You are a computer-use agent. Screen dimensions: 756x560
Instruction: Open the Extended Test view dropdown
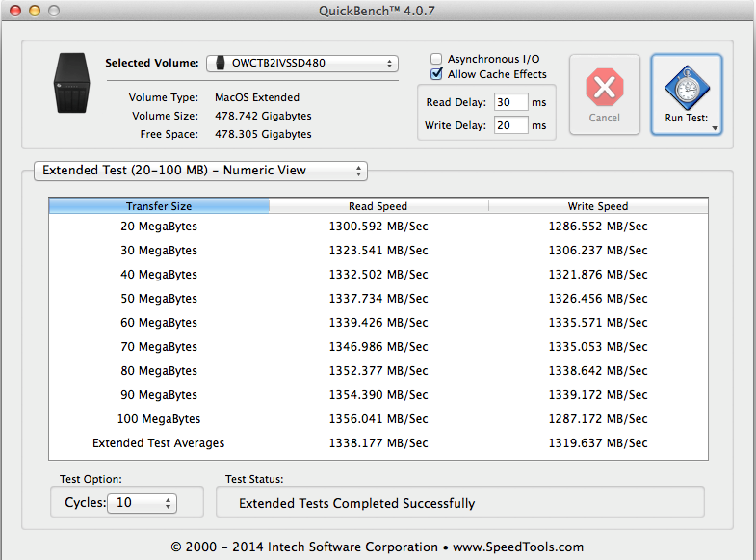tap(200, 171)
